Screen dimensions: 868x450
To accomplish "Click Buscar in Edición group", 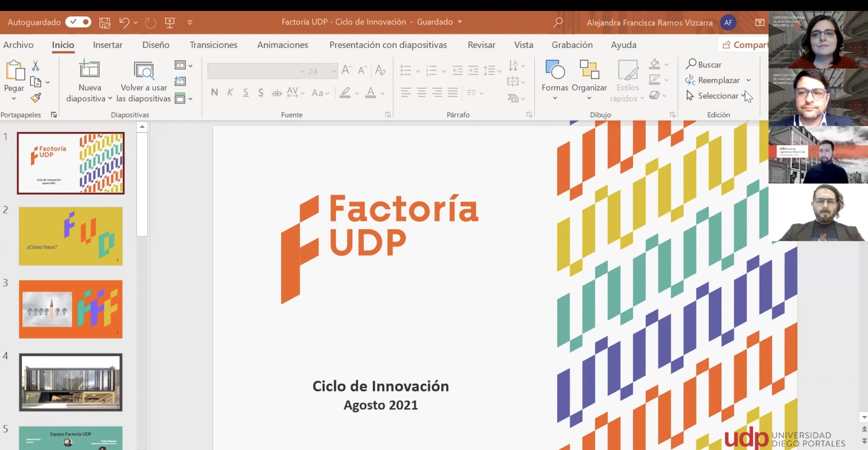I will click(x=704, y=64).
